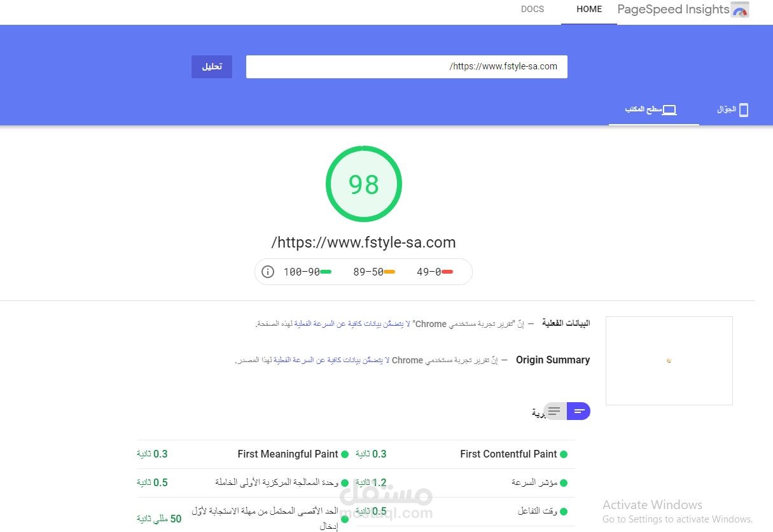This screenshot has width=773, height=532.
Task: Click the green indicator on the First CPU Idle row
Action: point(345,483)
